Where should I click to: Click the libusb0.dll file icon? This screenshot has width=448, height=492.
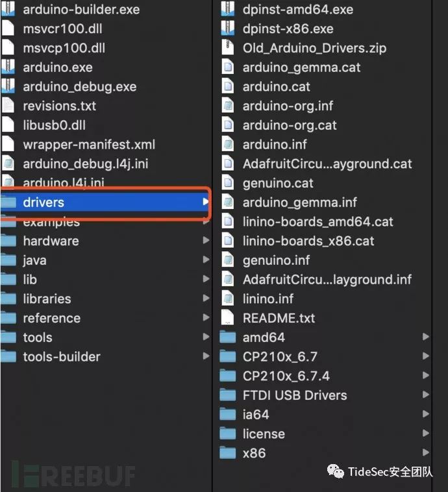8,125
